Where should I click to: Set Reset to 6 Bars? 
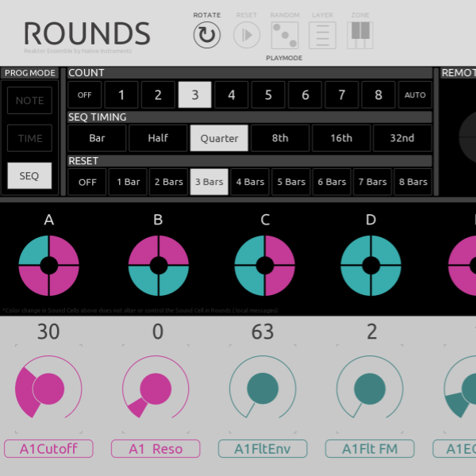[332, 182]
